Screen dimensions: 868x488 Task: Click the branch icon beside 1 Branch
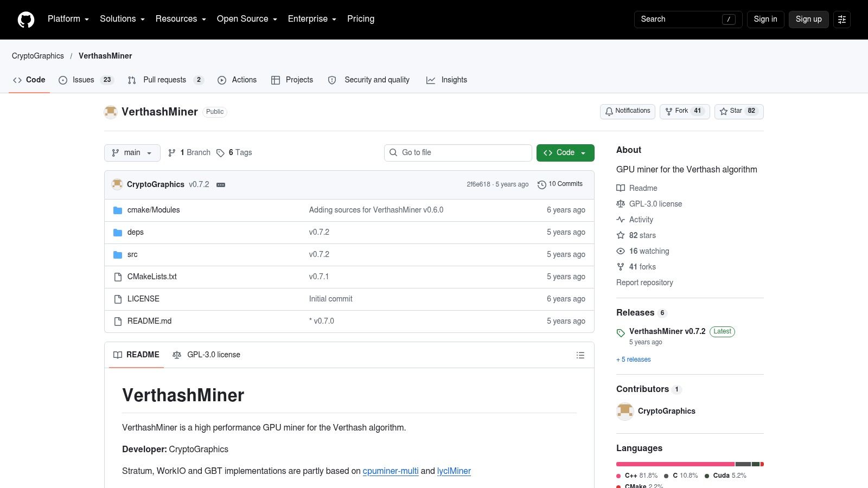click(172, 153)
